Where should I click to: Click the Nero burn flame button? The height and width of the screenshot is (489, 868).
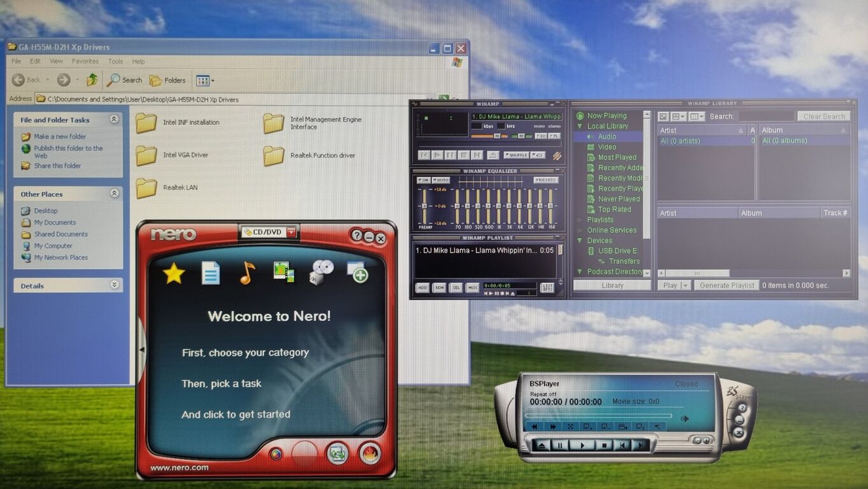370,453
